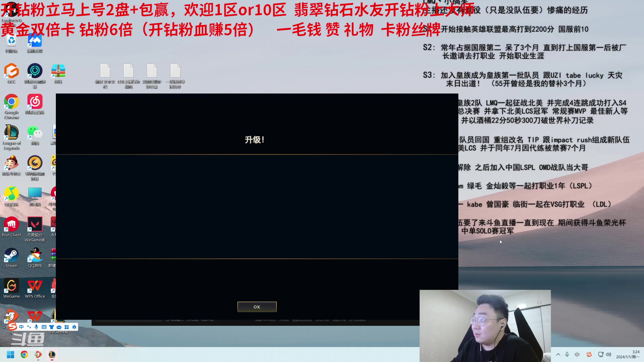This screenshot has height=362, width=644.
Task: Open the clock showing 3:24 2024/1/1
Action: 628,354
